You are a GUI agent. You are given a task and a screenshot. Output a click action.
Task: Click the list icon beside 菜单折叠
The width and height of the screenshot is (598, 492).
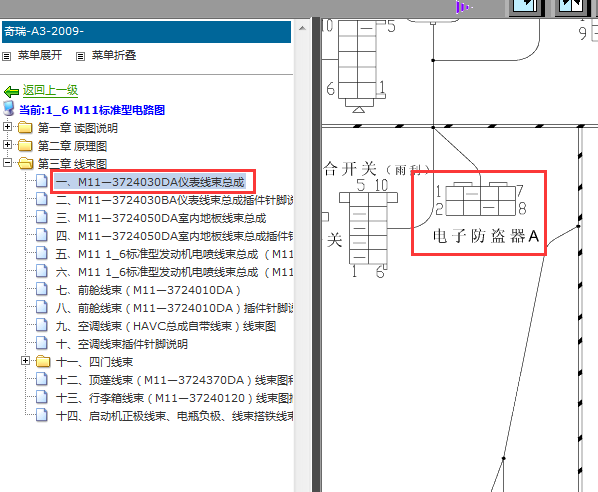[x=80, y=57]
